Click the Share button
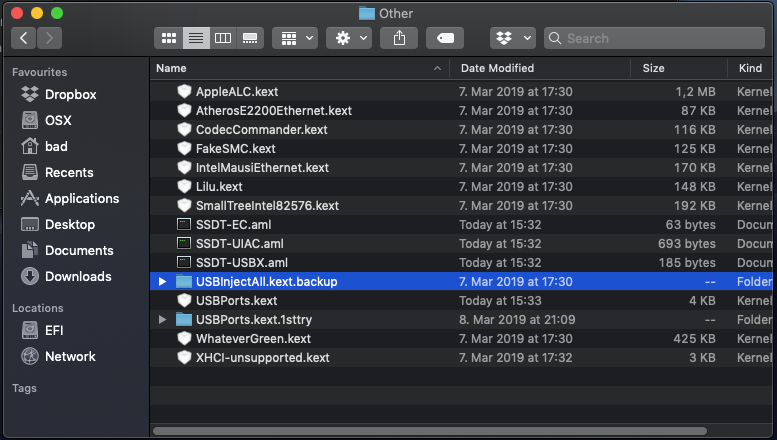777x440 pixels. point(399,38)
